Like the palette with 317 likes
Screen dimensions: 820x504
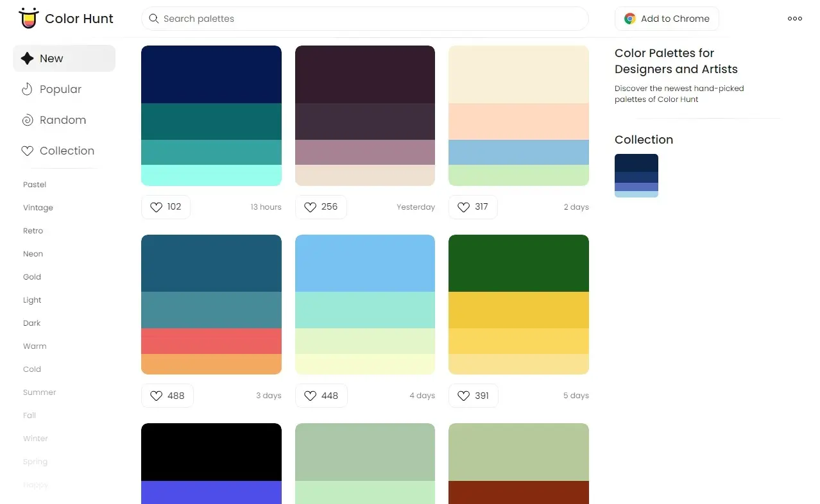tap(473, 207)
